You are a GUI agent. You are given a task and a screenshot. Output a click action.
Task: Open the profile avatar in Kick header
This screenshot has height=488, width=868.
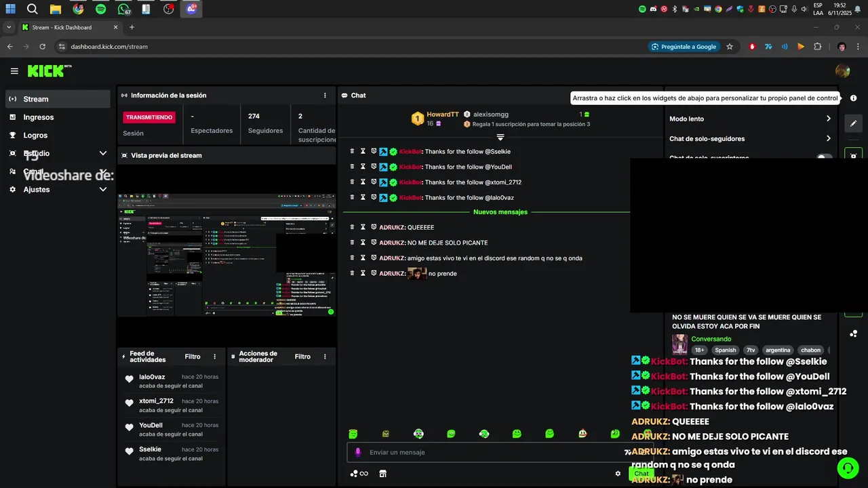(842, 71)
